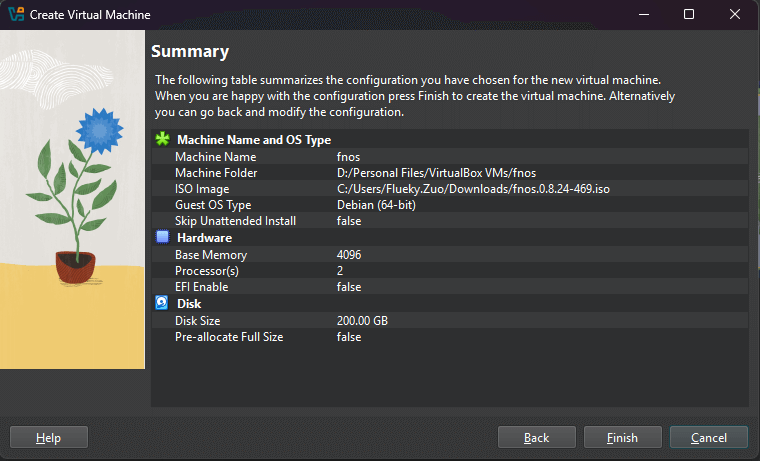This screenshot has height=461, width=760.
Task: Open Help for this wizard
Action: [48, 437]
